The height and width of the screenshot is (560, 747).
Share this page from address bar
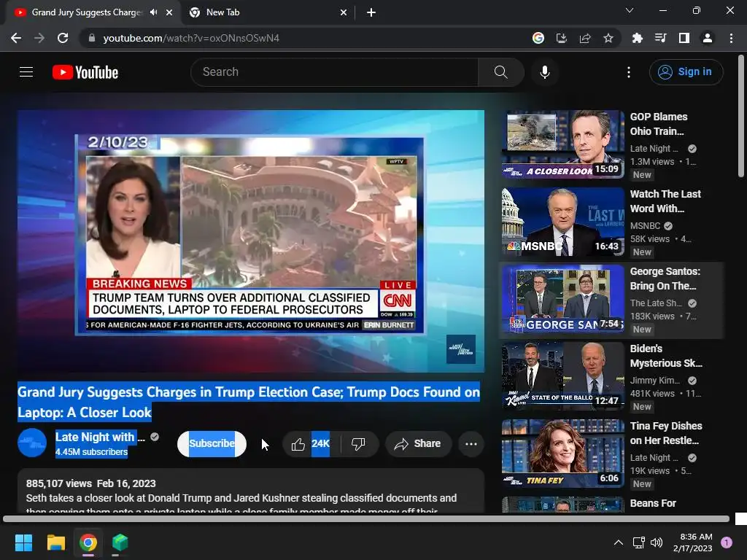click(585, 38)
